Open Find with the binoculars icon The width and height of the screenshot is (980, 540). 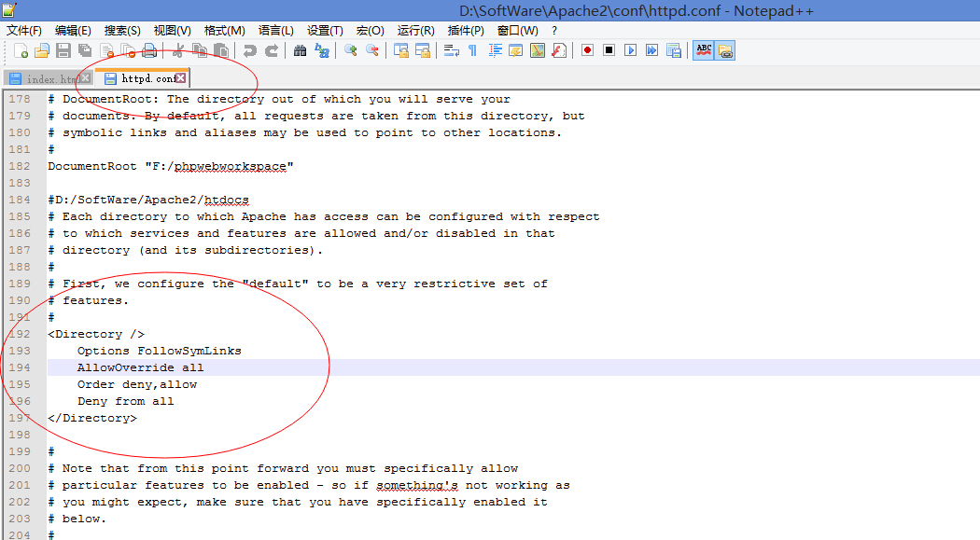click(x=300, y=50)
